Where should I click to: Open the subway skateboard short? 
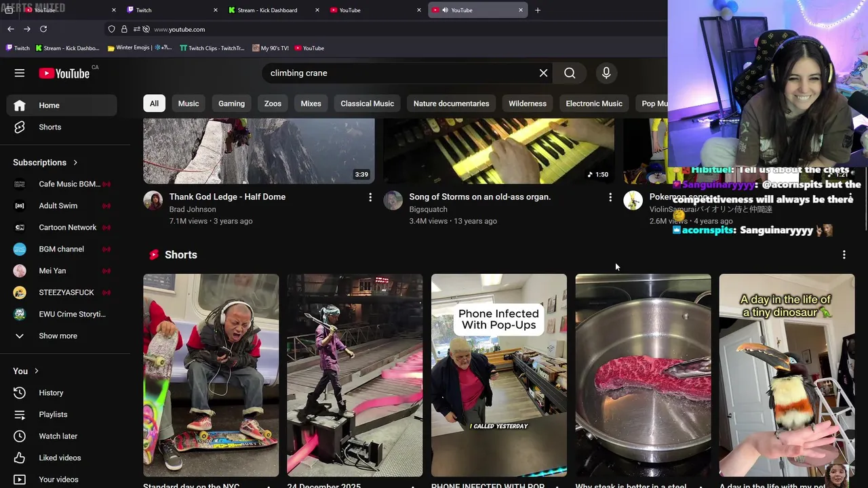(x=211, y=375)
